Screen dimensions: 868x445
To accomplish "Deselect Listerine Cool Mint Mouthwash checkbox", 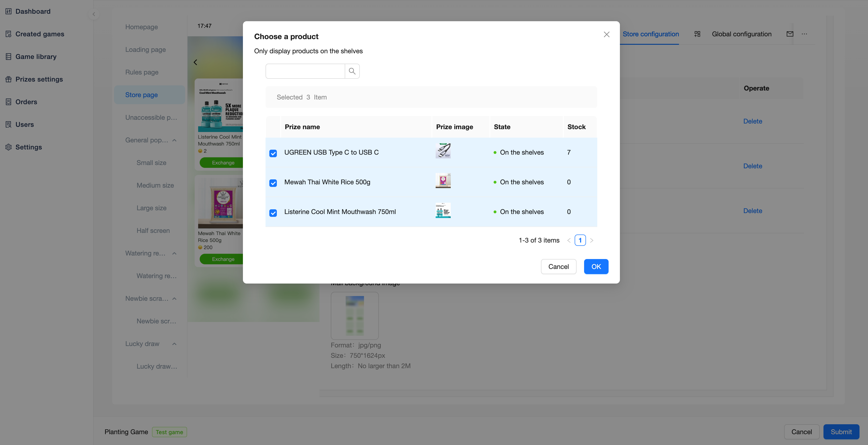I will (273, 213).
